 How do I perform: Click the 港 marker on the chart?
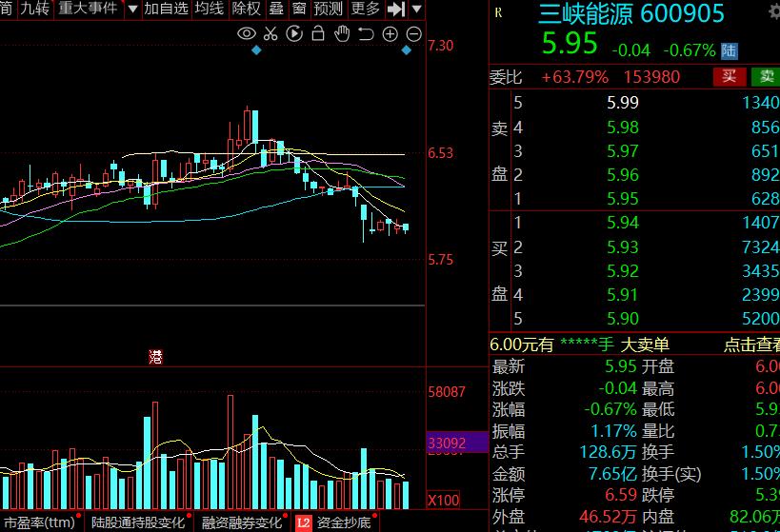tap(155, 357)
